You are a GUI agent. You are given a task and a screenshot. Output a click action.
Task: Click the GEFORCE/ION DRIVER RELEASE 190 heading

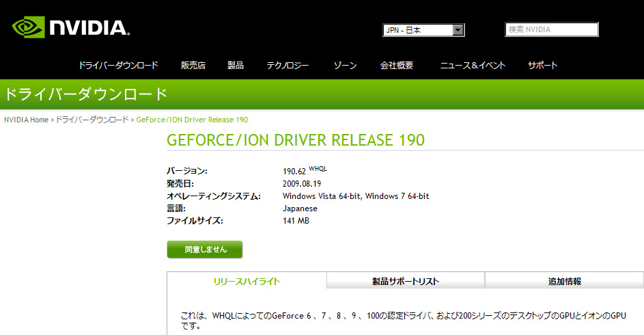[296, 140]
